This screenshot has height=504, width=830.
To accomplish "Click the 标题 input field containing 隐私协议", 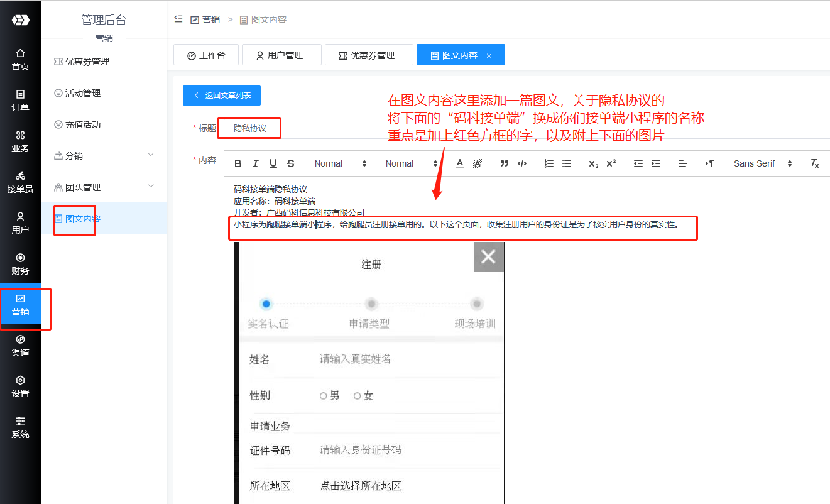I will point(527,128).
